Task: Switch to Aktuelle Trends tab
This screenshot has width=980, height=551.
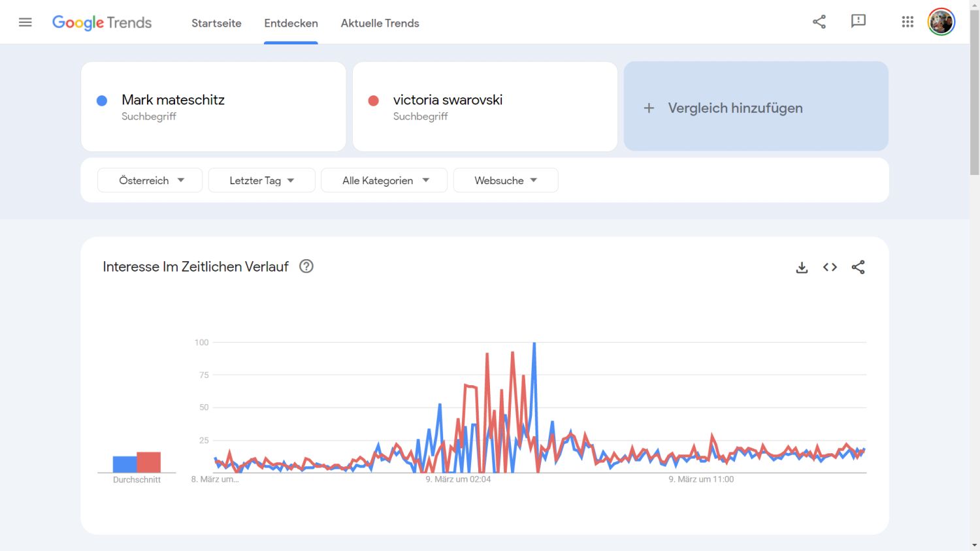Action: click(x=380, y=23)
